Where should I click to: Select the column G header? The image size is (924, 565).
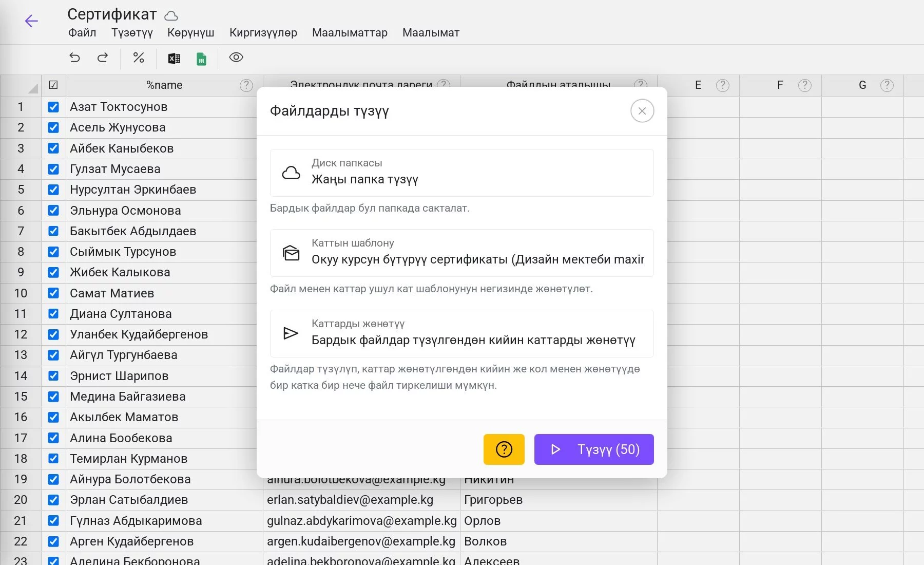[x=862, y=85]
